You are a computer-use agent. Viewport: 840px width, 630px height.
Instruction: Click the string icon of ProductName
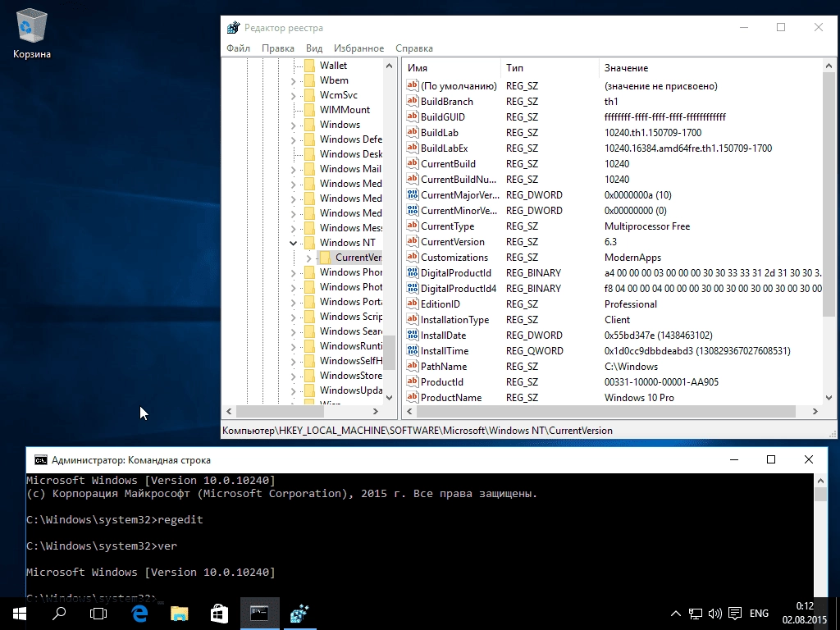coord(412,397)
